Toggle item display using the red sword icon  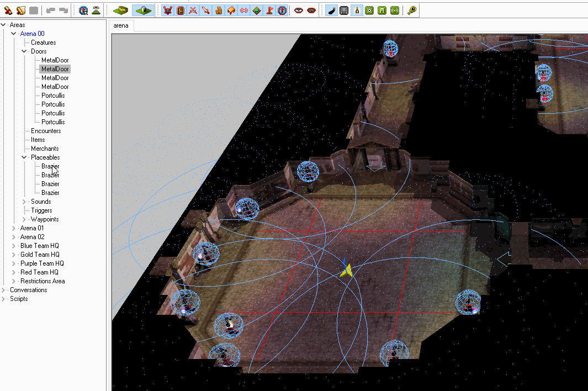point(206,10)
